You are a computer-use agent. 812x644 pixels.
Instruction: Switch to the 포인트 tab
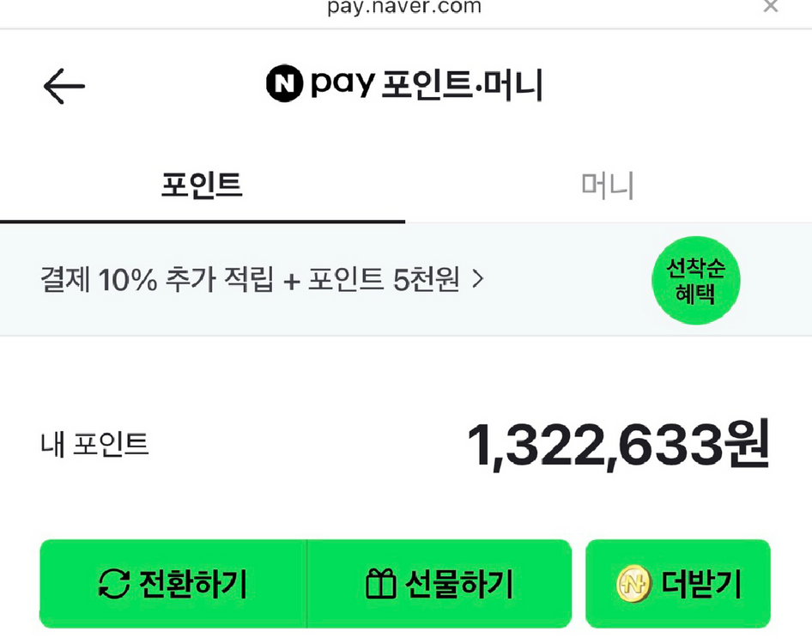coord(203,185)
